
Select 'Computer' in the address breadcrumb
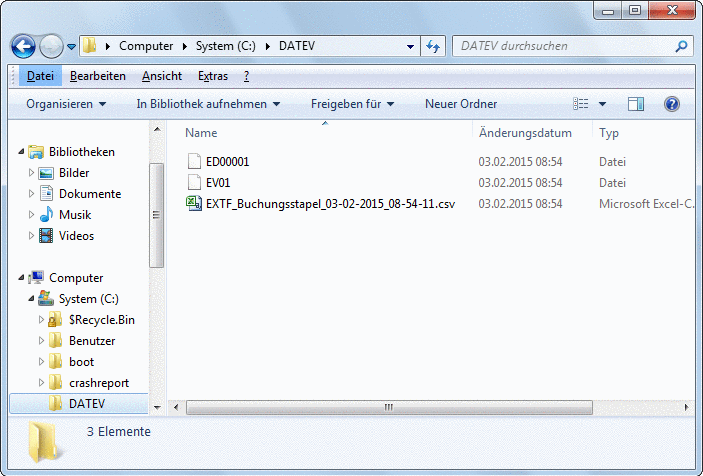146,46
